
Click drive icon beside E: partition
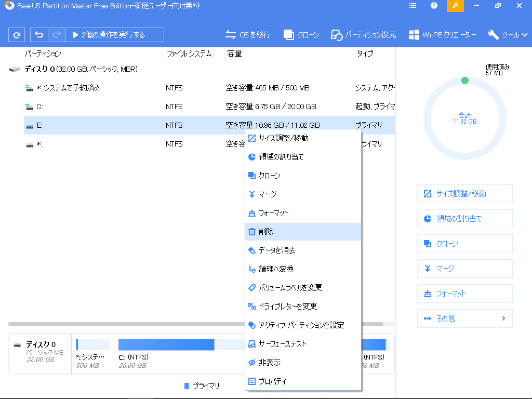pos(30,126)
